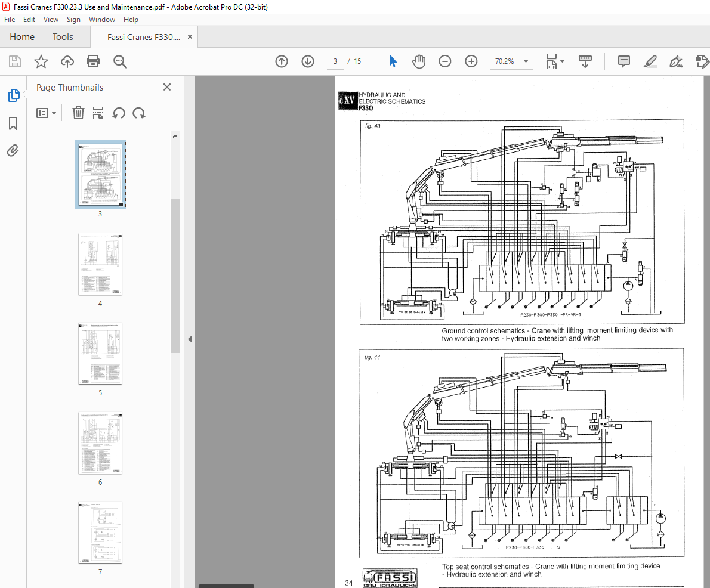Screen dimensions: 710x588
Task: Switch to the Home tab
Action: [x=22, y=36]
